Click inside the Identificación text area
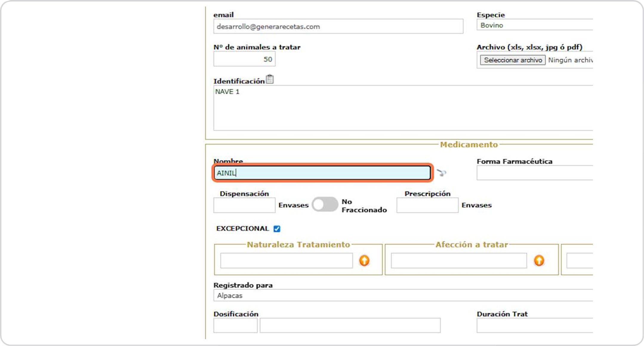 coord(403,108)
